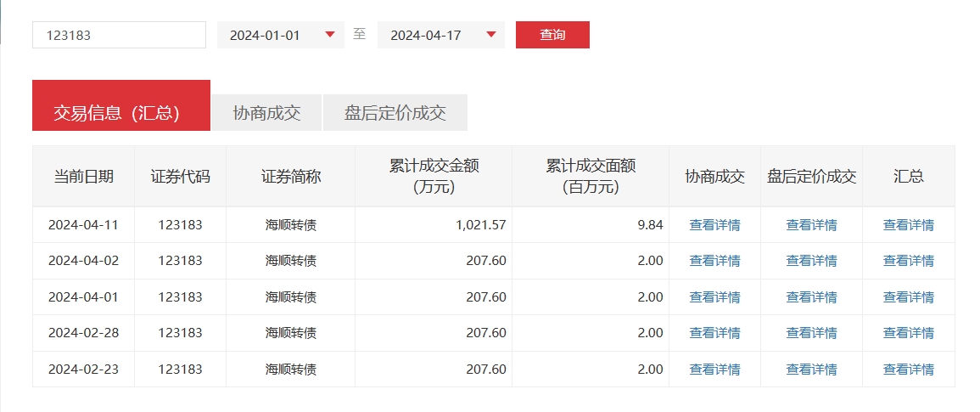980x412 pixels.
Task: Click the security code input field
Action: click(x=119, y=35)
